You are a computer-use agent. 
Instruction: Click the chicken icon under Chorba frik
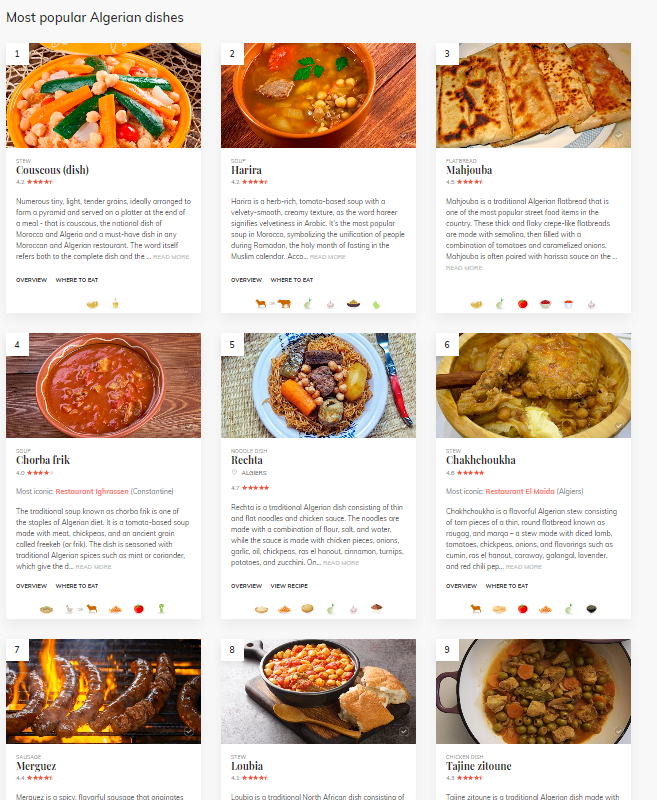click(69, 609)
